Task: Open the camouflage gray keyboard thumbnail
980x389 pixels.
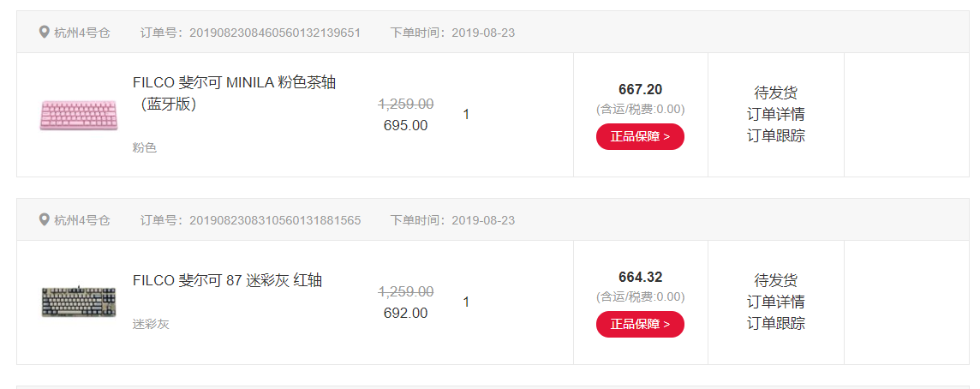Action: (79, 302)
